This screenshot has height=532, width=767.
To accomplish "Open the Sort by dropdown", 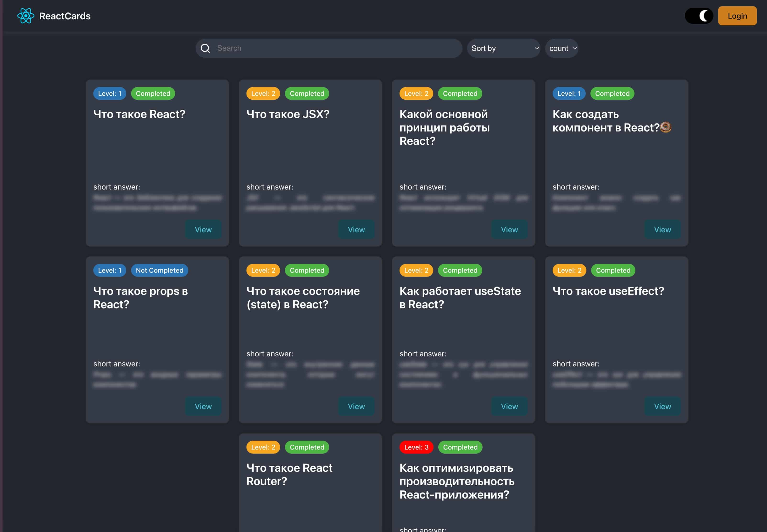I will [x=503, y=48].
